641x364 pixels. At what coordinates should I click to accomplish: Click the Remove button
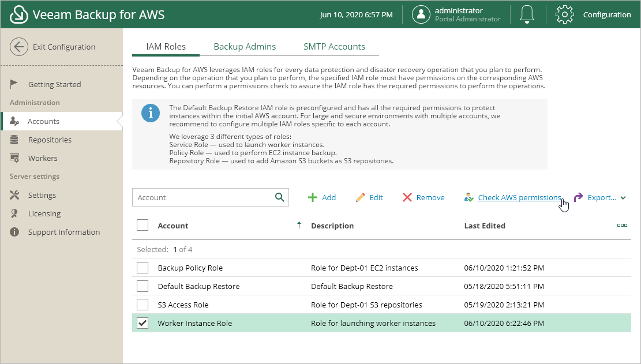(423, 197)
